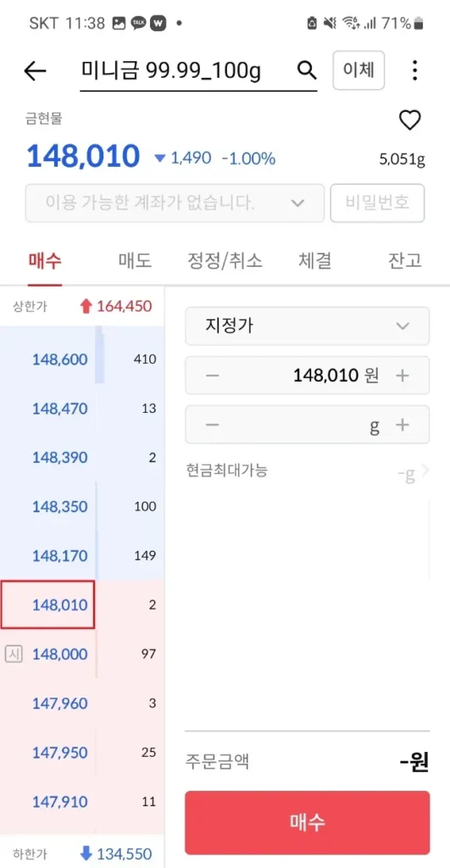Tap the 비밀번호 password field

click(x=377, y=203)
